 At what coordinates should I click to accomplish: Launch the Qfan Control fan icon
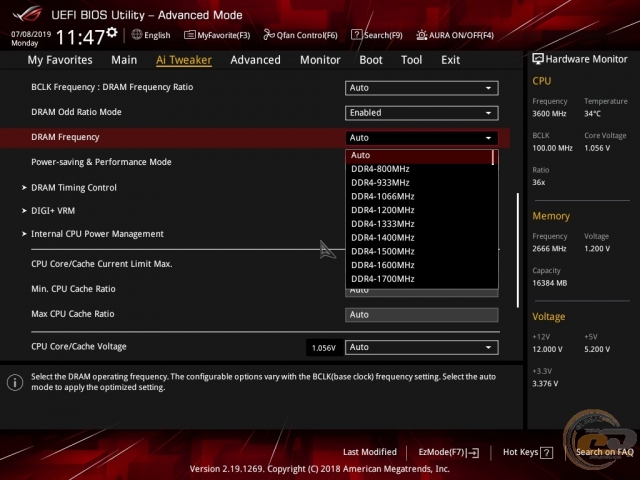click(269, 35)
